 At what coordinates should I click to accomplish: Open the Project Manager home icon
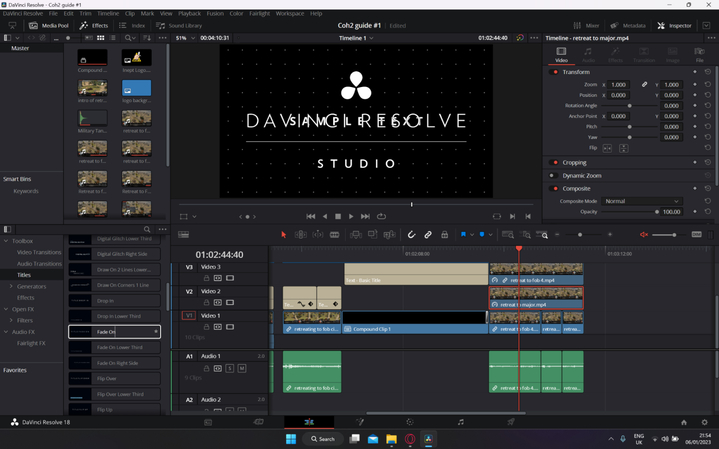click(684, 422)
